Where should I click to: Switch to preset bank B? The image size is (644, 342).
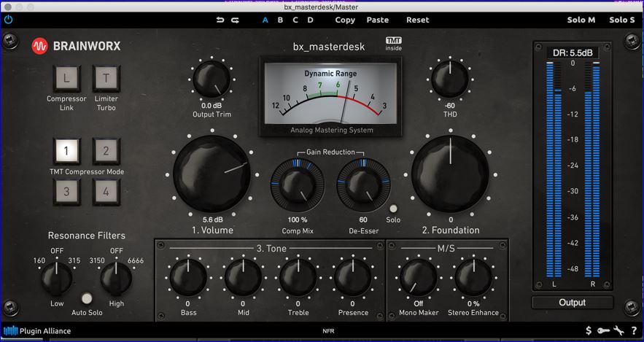[x=280, y=20]
